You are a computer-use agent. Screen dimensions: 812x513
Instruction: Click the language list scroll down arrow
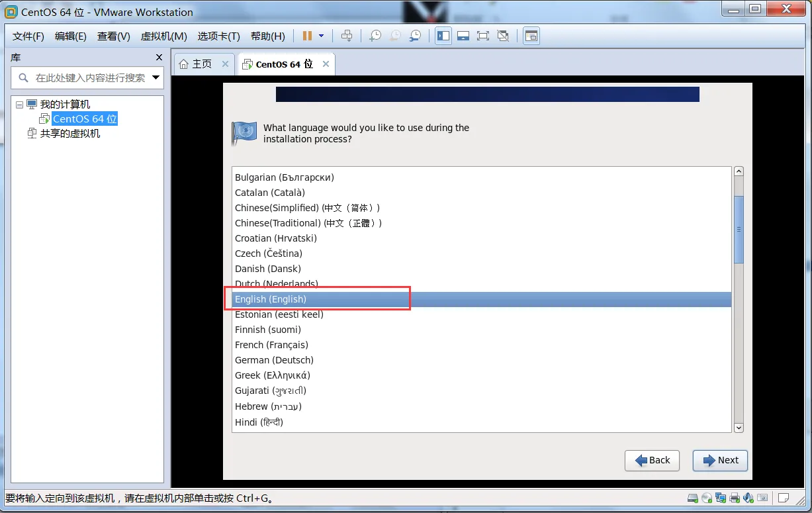point(739,428)
